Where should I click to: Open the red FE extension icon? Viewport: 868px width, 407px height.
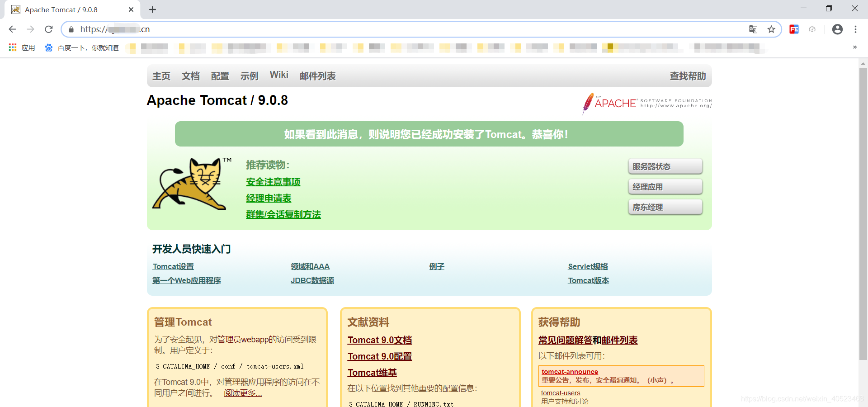coord(794,29)
